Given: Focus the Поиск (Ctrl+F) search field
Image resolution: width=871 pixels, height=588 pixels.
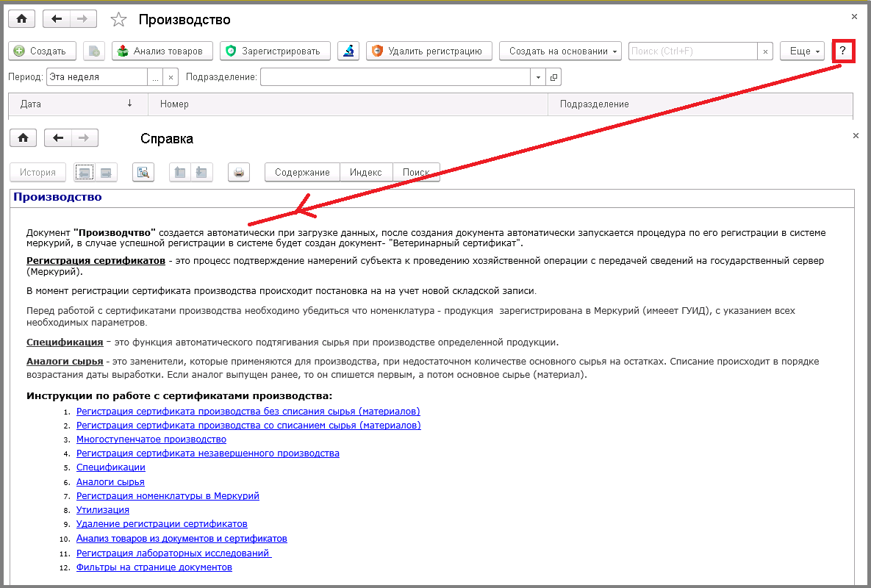Looking at the screenshot, I should click(692, 51).
